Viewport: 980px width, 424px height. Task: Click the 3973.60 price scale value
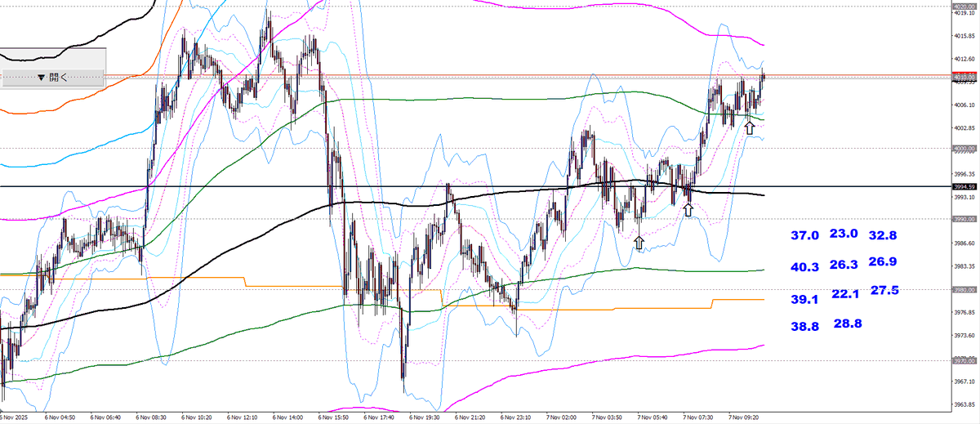[x=964, y=336]
